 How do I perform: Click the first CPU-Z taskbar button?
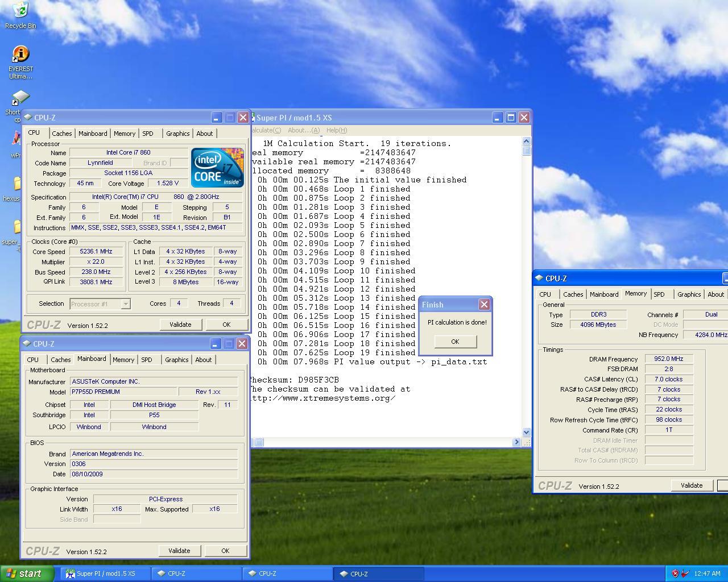(x=196, y=573)
